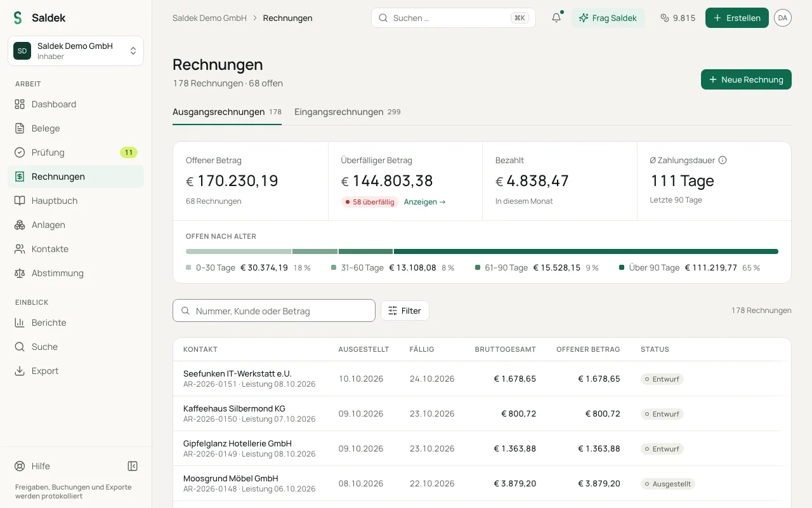
Task: Sort by the Bruttogesamt column header
Action: point(505,349)
